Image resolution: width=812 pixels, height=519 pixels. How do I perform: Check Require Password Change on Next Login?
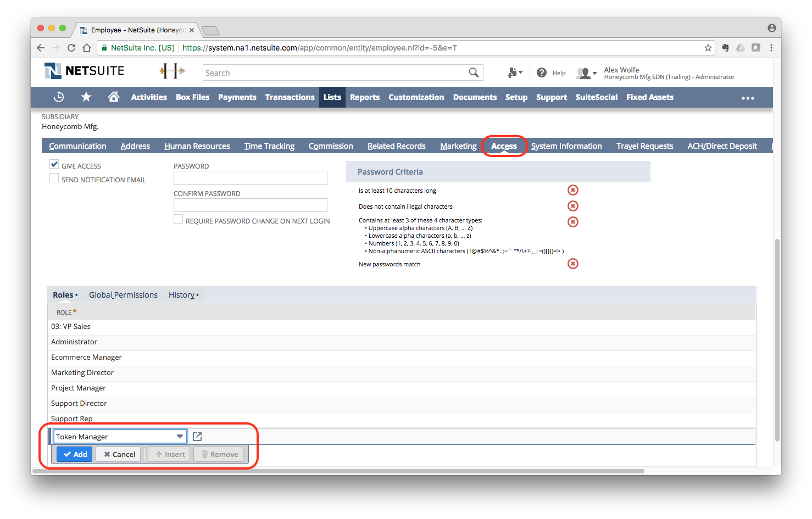[178, 219]
